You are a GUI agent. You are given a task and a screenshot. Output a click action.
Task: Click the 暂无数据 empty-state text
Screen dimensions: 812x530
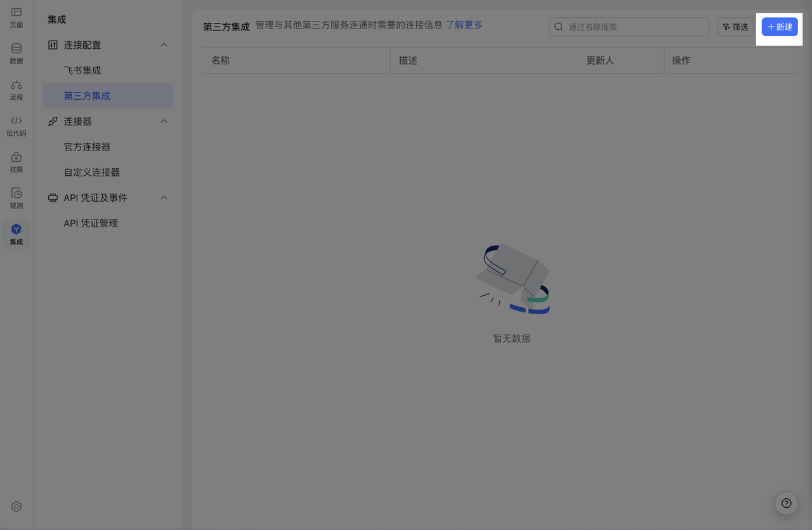512,338
